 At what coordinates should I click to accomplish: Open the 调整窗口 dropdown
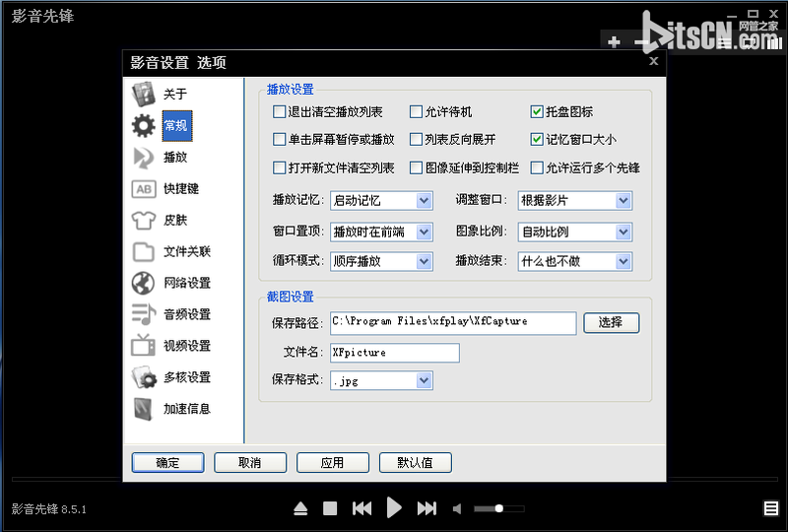click(x=575, y=201)
